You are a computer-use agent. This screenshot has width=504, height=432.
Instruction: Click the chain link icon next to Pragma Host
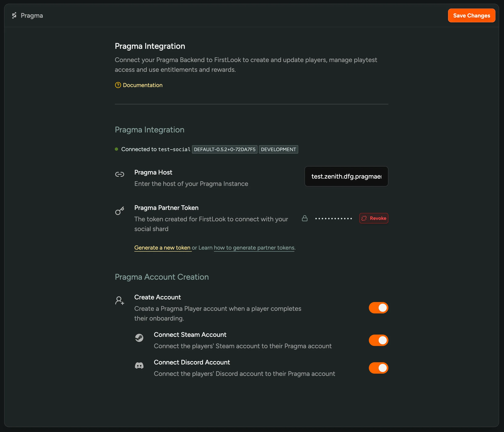[x=120, y=174]
